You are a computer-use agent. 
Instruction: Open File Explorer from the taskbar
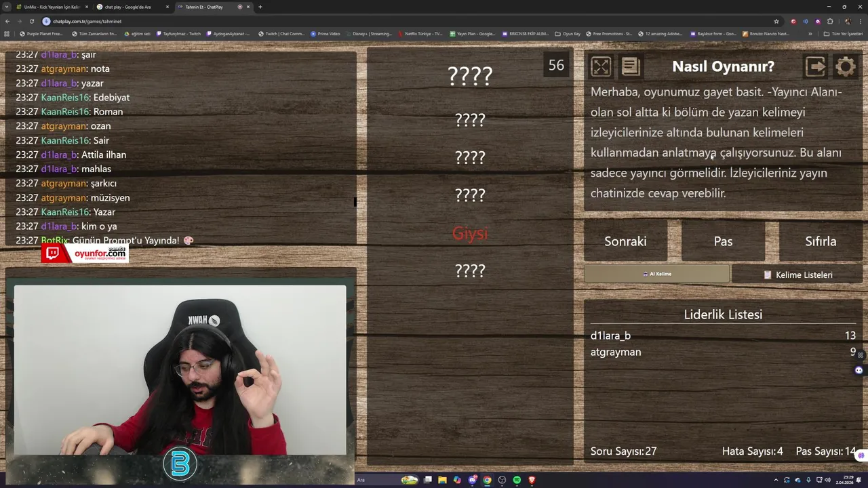coord(442,480)
